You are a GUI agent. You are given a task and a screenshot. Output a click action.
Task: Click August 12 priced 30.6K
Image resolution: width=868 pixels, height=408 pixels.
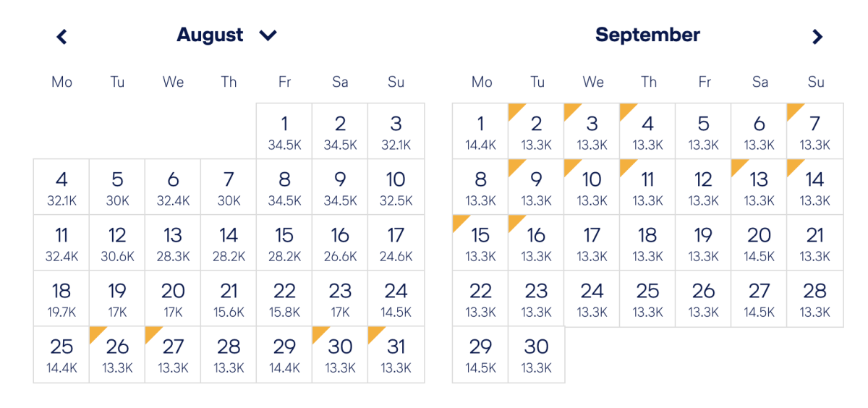(117, 242)
